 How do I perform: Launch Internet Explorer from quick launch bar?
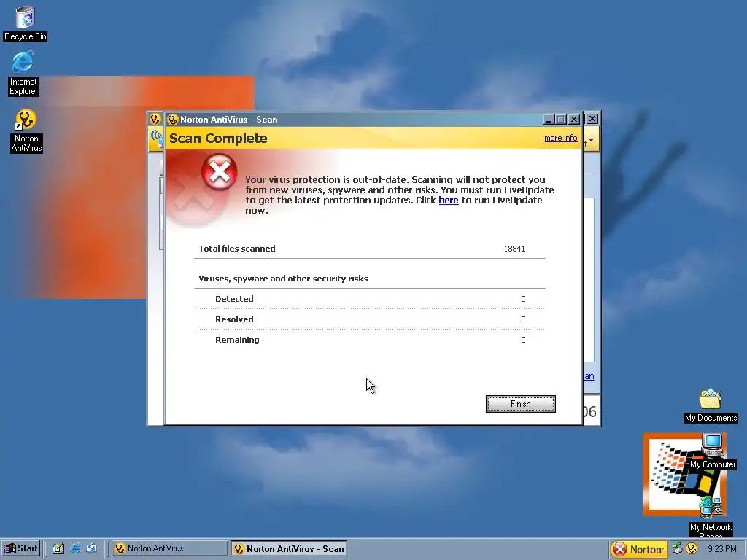[75, 548]
